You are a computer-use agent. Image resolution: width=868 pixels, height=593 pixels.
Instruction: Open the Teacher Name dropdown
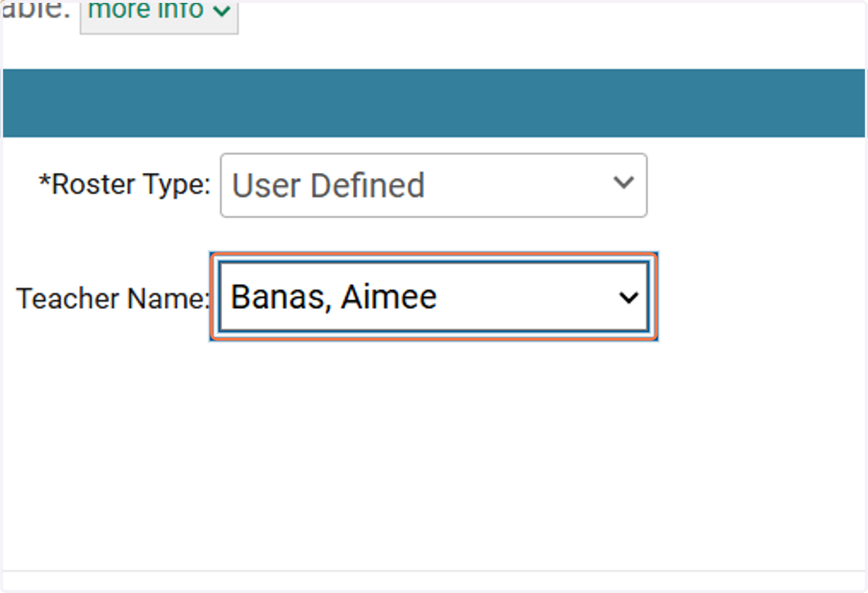click(x=433, y=296)
